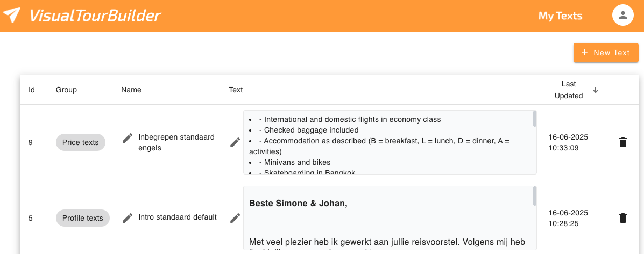The height and width of the screenshot is (254, 644).
Task: Delete the Intro standaard default text
Action: pyautogui.click(x=622, y=218)
